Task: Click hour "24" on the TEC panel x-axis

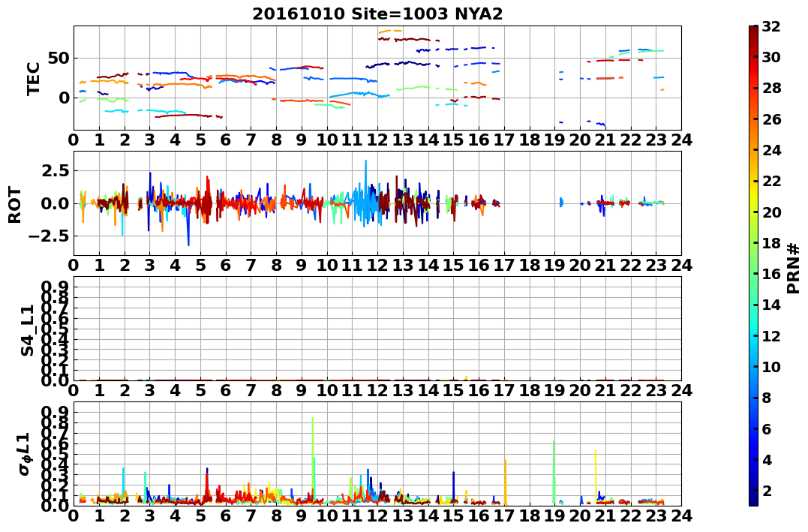Action: 681,140
